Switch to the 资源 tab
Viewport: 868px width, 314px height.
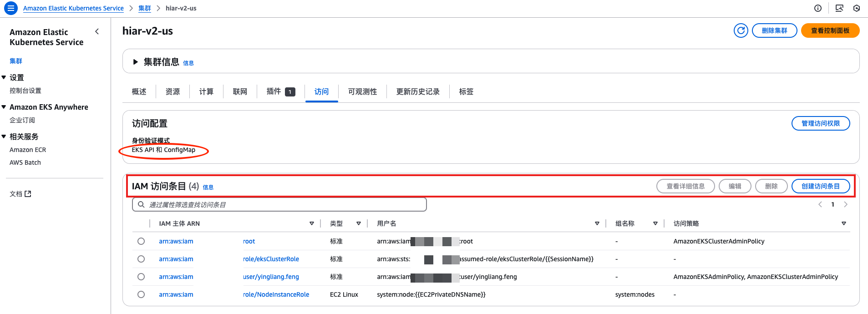(173, 91)
